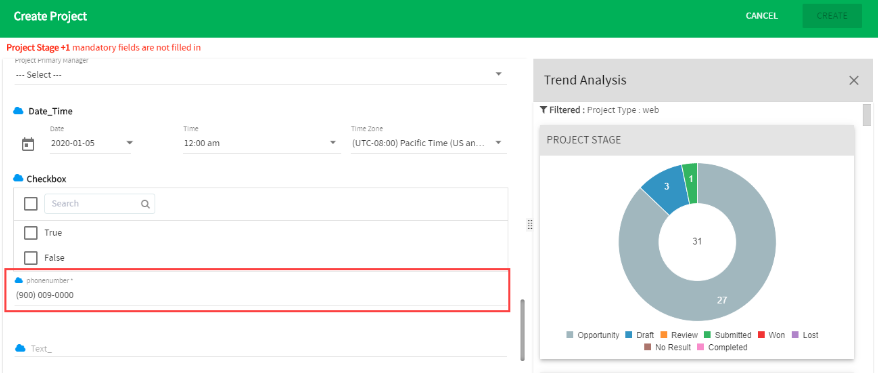Click the phonenumber input field
The image size is (878, 373).
point(260,295)
